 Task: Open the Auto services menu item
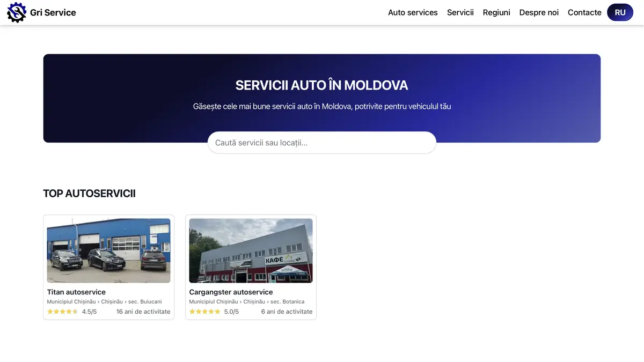pos(413,12)
